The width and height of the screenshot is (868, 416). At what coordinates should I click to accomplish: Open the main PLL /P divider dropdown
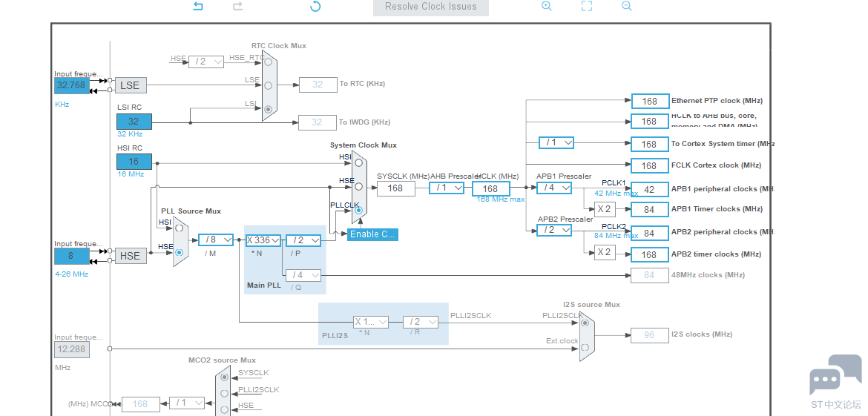[x=303, y=240]
